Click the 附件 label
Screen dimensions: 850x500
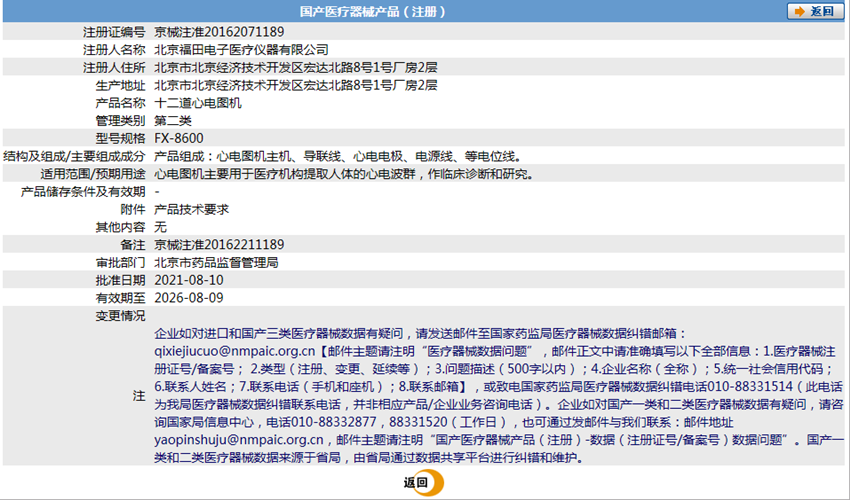click(133, 209)
